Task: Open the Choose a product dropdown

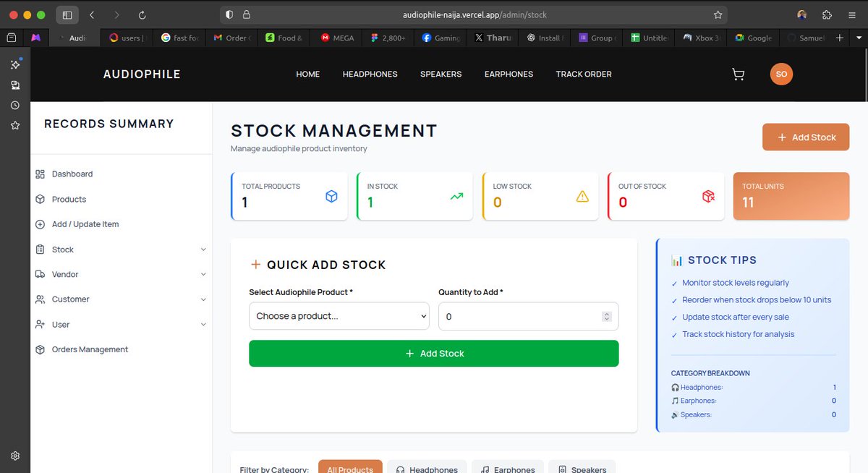Action: click(x=339, y=316)
